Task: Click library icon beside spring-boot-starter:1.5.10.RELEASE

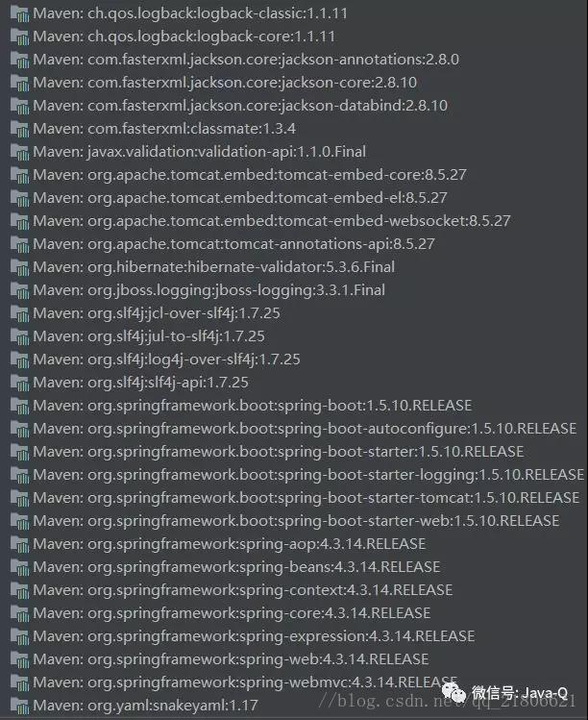Action: (x=20, y=452)
